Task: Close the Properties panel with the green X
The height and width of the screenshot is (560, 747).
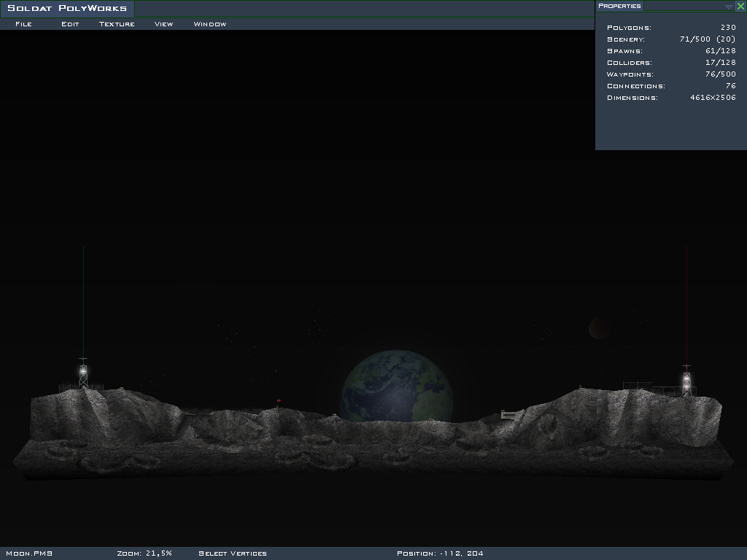Action: 740,7
